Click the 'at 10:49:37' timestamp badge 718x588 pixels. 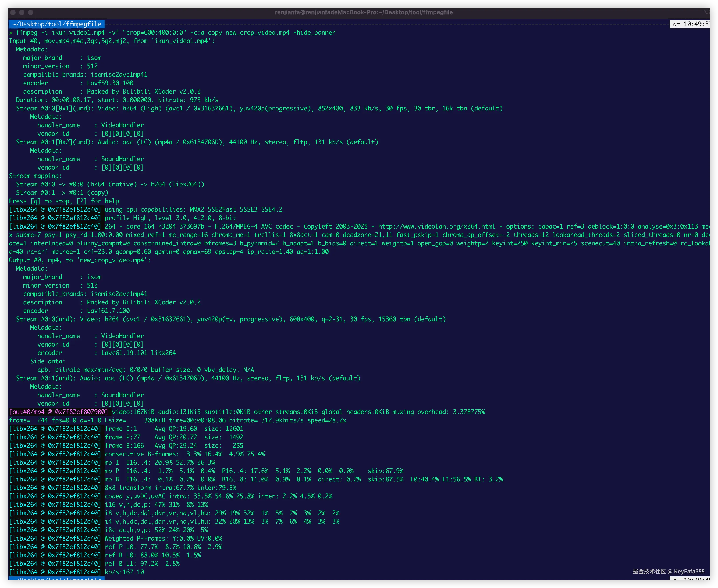pyautogui.click(x=690, y=24)
